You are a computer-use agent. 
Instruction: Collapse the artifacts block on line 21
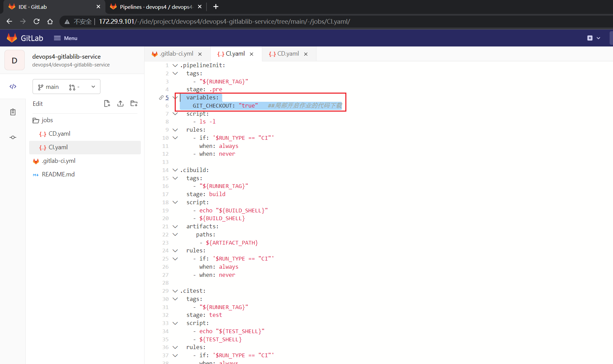point(175,226)
